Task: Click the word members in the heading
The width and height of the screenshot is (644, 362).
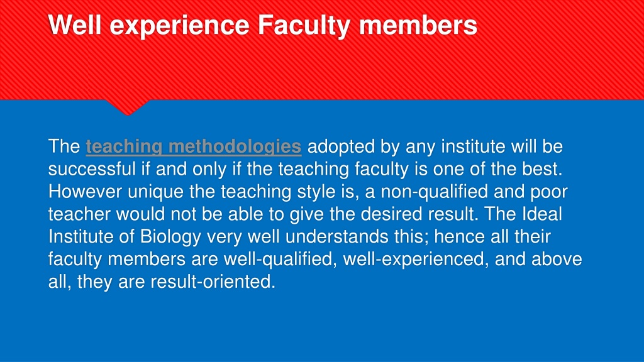Action: pos(418,25)
